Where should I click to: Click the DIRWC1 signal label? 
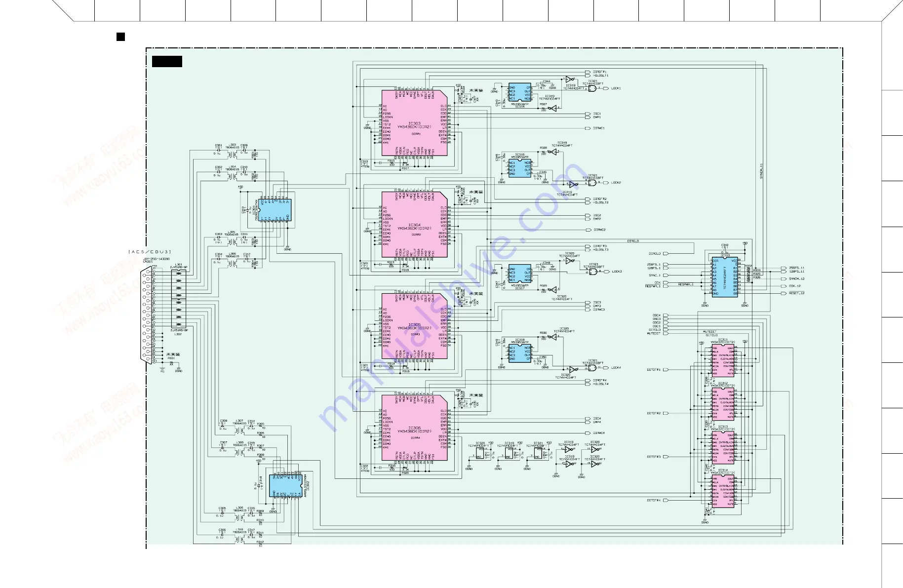tap(599, 128)
